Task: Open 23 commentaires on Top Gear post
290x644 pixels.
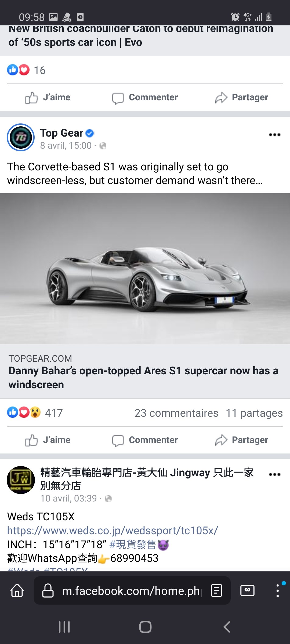Action: (176, 413)
